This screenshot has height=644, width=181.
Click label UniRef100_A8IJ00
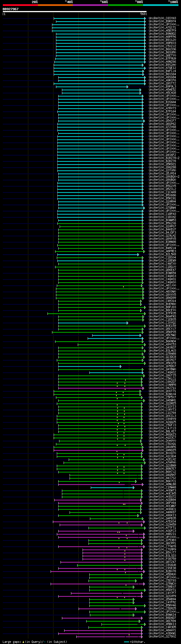point(162,286)
